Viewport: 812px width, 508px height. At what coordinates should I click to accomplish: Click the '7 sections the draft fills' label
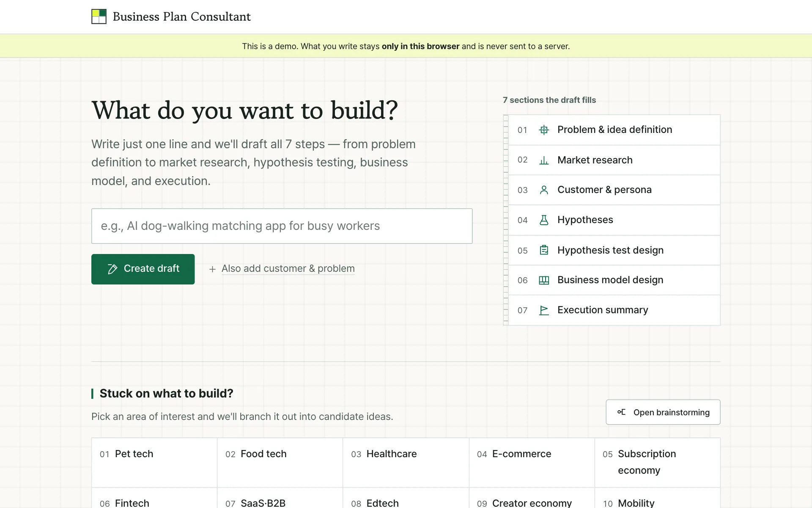549,100
